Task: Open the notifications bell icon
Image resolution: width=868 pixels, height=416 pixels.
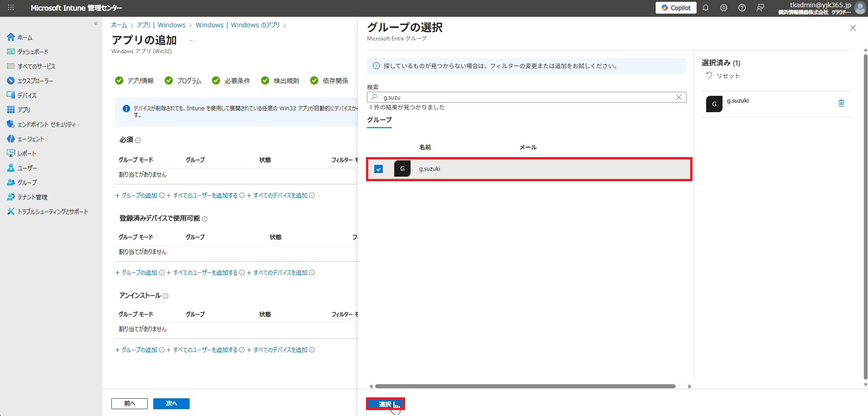Action: tap(706, 8)
